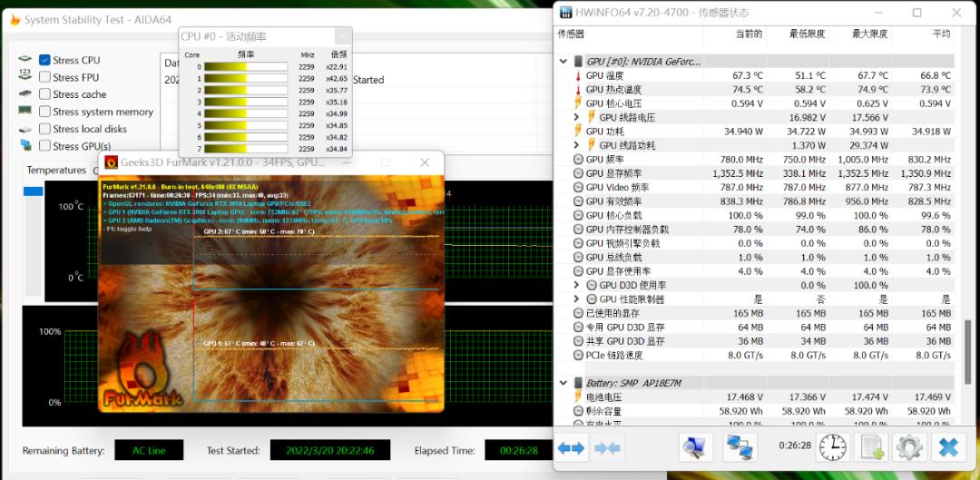Image resolution: width=980 pixels, height=480 pixels.
Task: Close the CPU #0 活动频率 window
Action: 342,36
